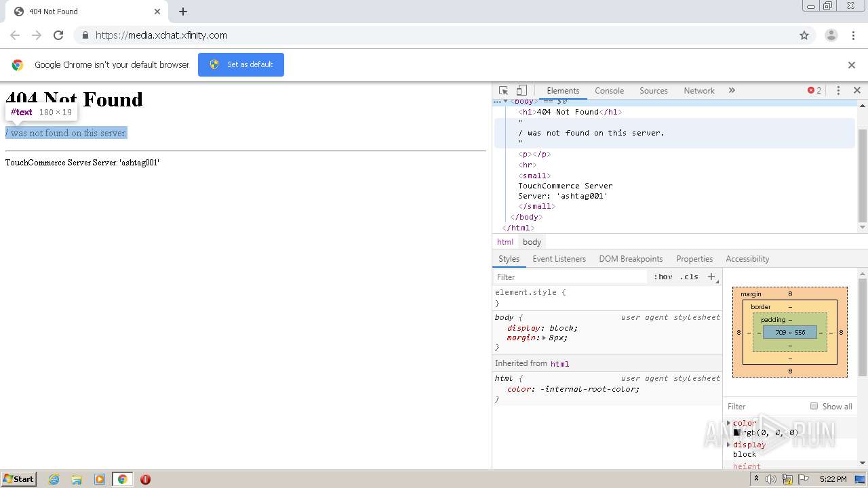Open the Sources panel

(654, 91)
